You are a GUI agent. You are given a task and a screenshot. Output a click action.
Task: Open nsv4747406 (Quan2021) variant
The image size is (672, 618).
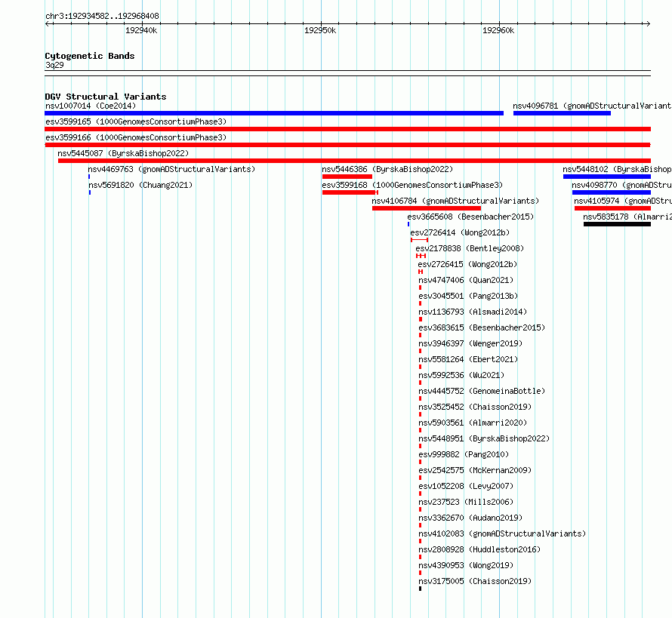tap(466, 280)
